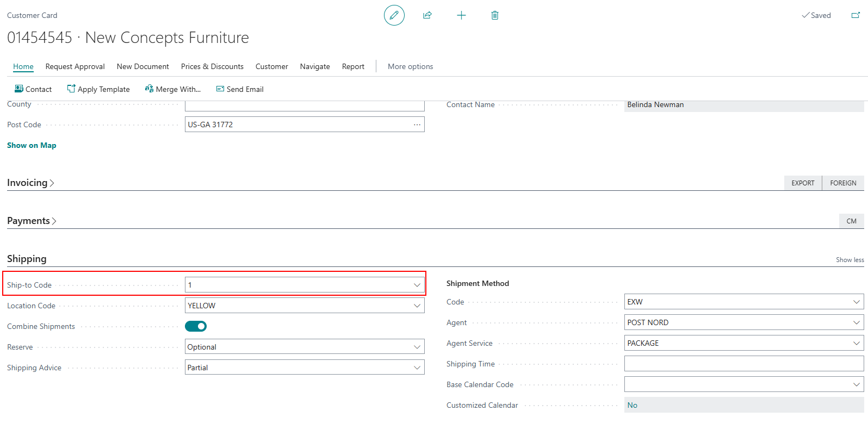Click the CM payments summary value
The width and height of the screenshot is (868, 423).
coord(852,221)
